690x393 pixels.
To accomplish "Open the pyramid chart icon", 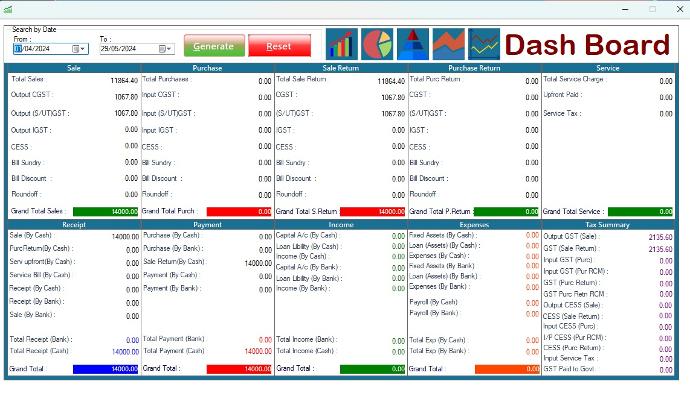I will tap(413, 44).
